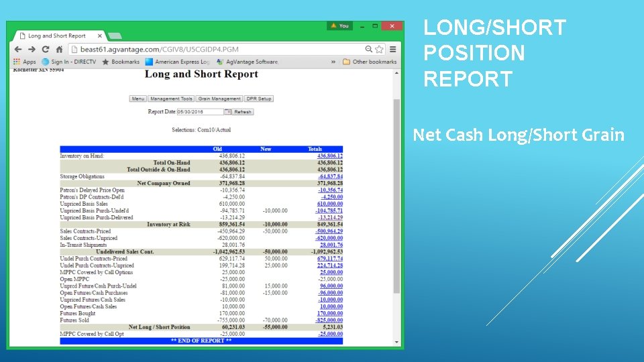Select the Net Company Owned total 371,968.28
The image size is (644, 362).
330,183
